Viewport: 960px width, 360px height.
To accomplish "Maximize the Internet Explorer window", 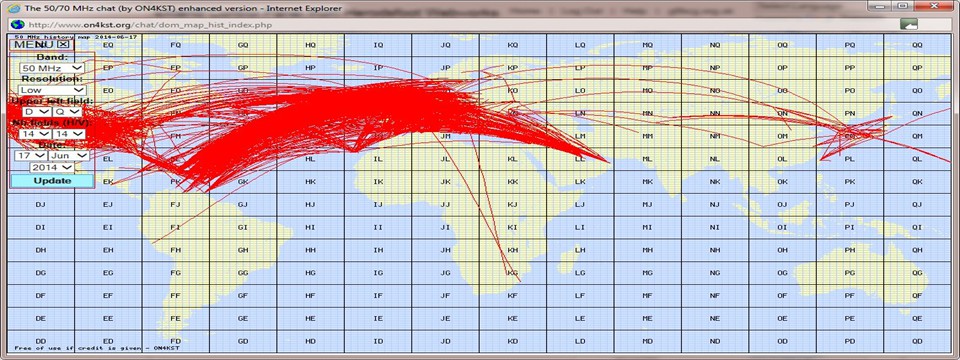I will 902,6.
